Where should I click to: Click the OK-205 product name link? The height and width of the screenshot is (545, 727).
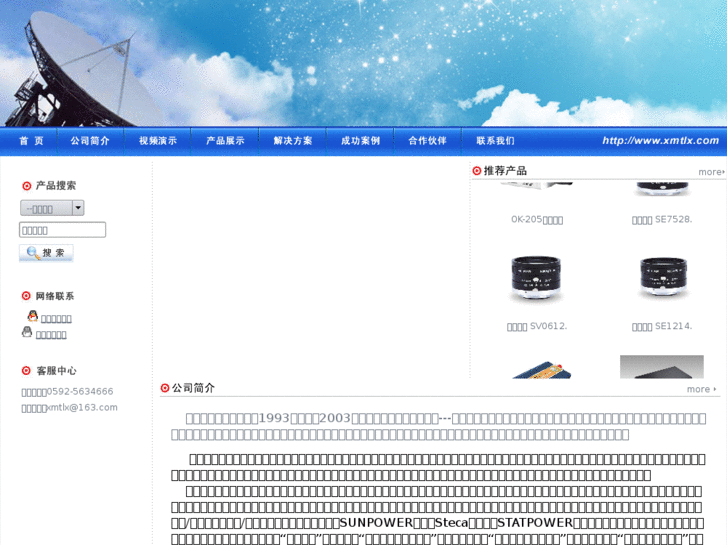tap(537, 220)
